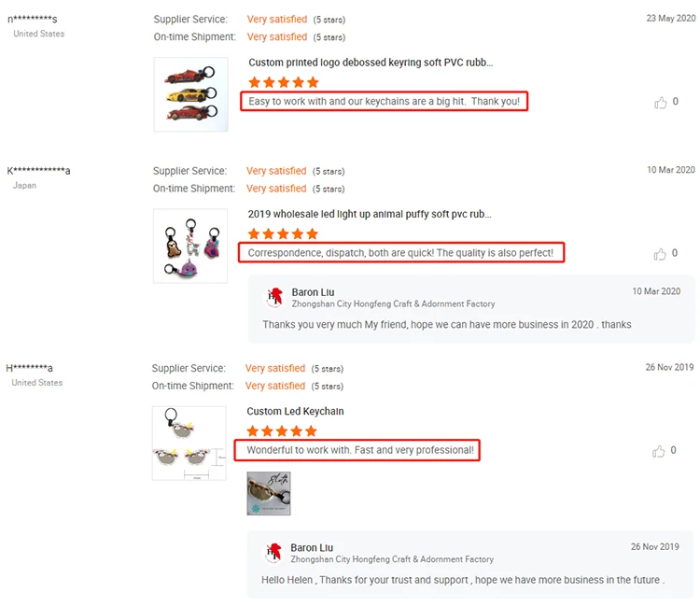This screenshot has height=606, width=700.
Task: Open the red car keychains product thumbnail
Action: 190,94
